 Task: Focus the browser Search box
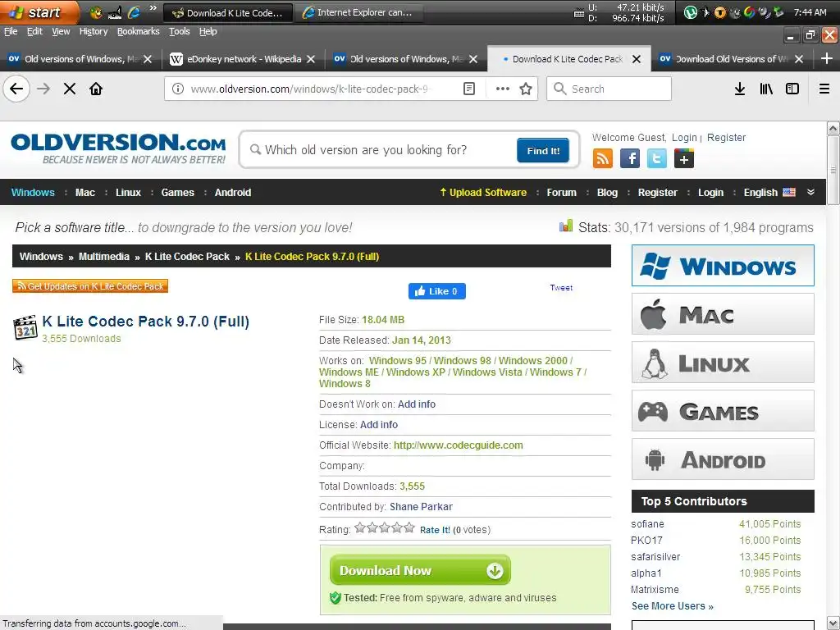tap(609, 89)
